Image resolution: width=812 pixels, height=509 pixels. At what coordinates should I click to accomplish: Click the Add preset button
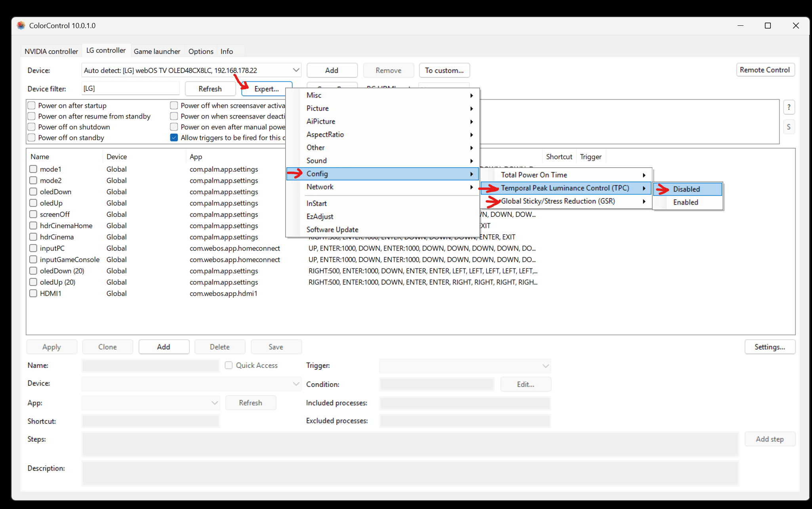(164, 347)
